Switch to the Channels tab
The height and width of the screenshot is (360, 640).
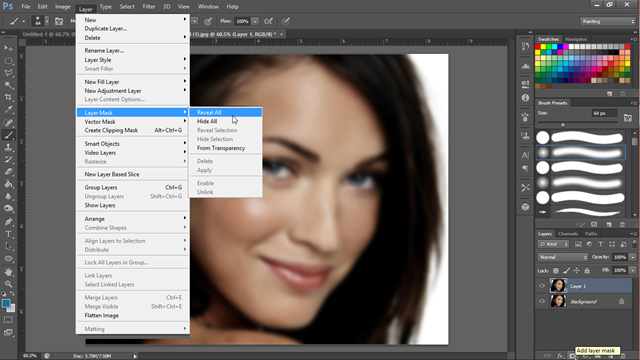click(x=568, y=234)
